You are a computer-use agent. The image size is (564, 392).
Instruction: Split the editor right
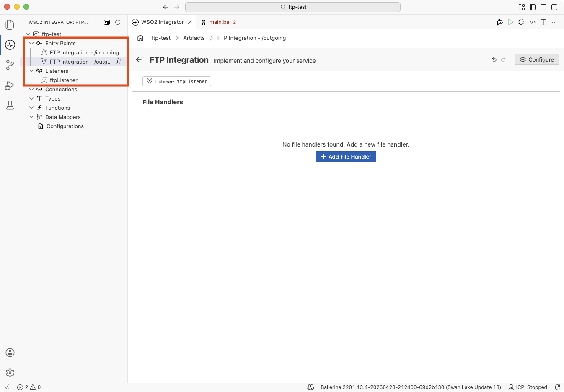[543, 22]
